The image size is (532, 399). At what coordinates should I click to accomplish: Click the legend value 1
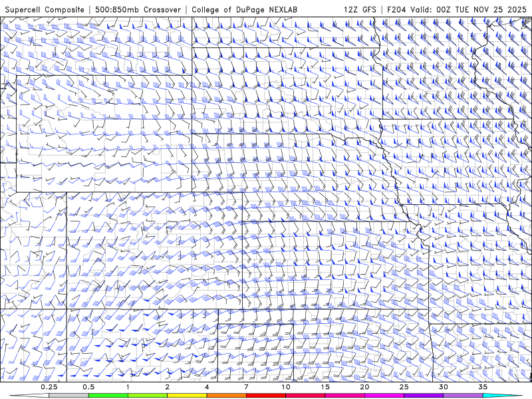[x=128, y=387]
